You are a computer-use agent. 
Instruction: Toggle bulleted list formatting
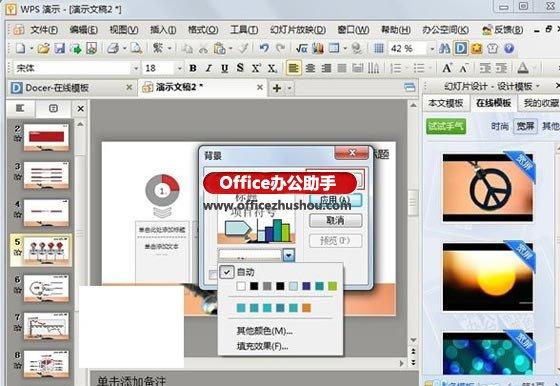click(x=419, y=68)
